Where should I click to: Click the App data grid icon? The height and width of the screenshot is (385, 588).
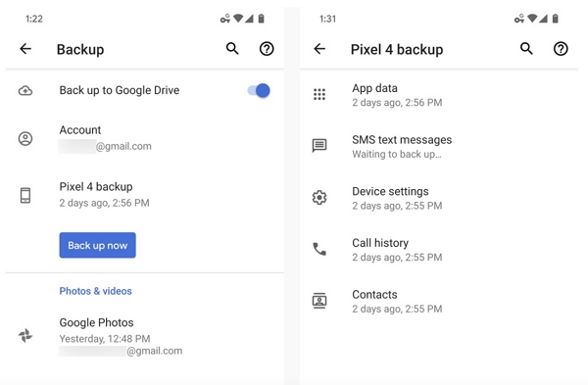tap(319, 94)
